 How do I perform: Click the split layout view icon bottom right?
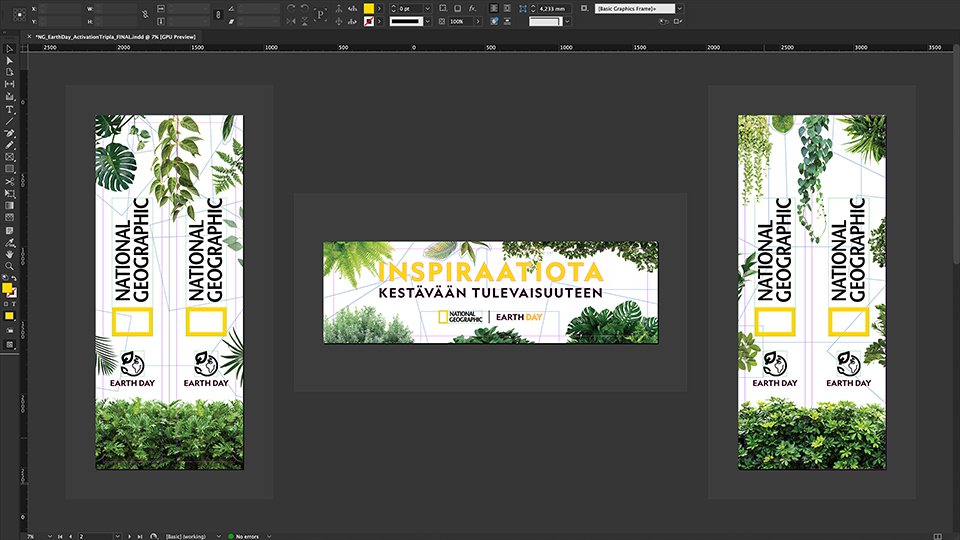click(x=939, y=536)
